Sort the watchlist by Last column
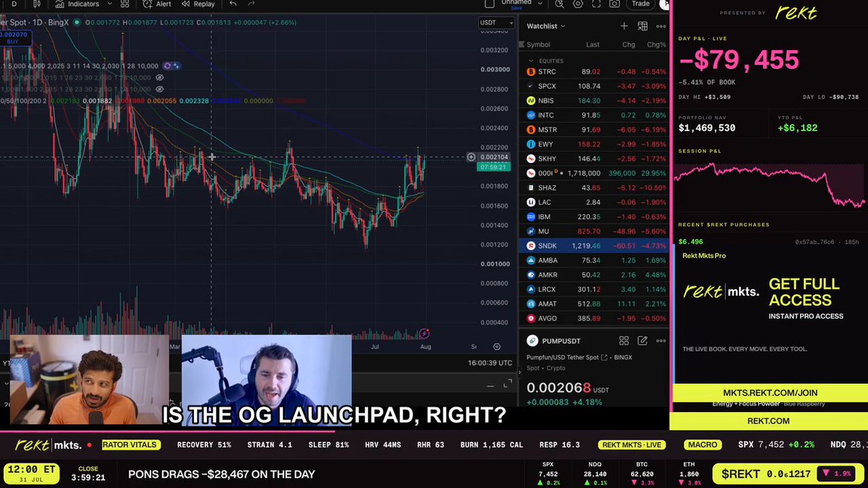 (592, 45)
